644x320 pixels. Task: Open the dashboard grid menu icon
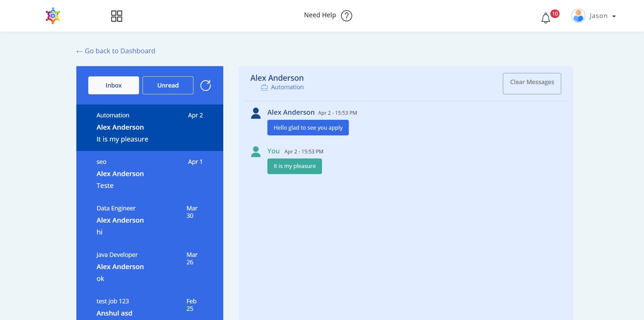(116, 16)
